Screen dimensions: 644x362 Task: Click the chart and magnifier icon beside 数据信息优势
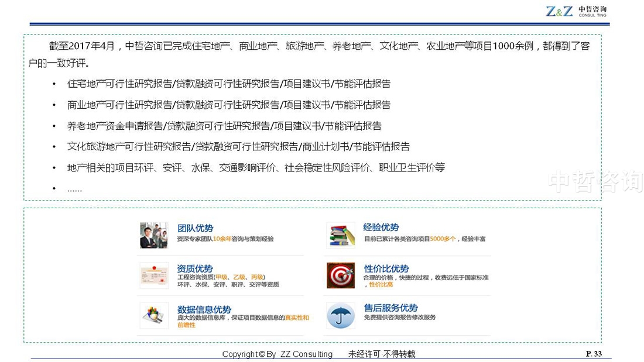click(x=154, y=315)
